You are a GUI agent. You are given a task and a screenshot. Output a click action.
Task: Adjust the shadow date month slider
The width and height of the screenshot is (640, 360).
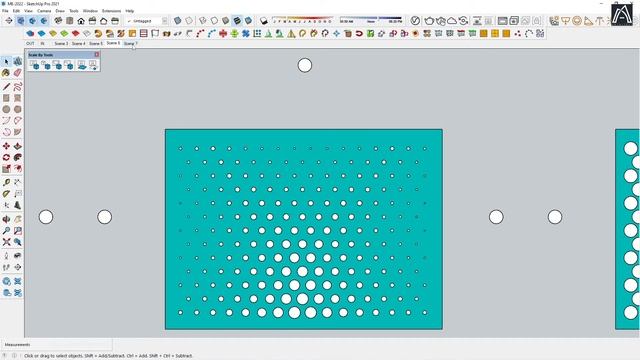(302, 20)
